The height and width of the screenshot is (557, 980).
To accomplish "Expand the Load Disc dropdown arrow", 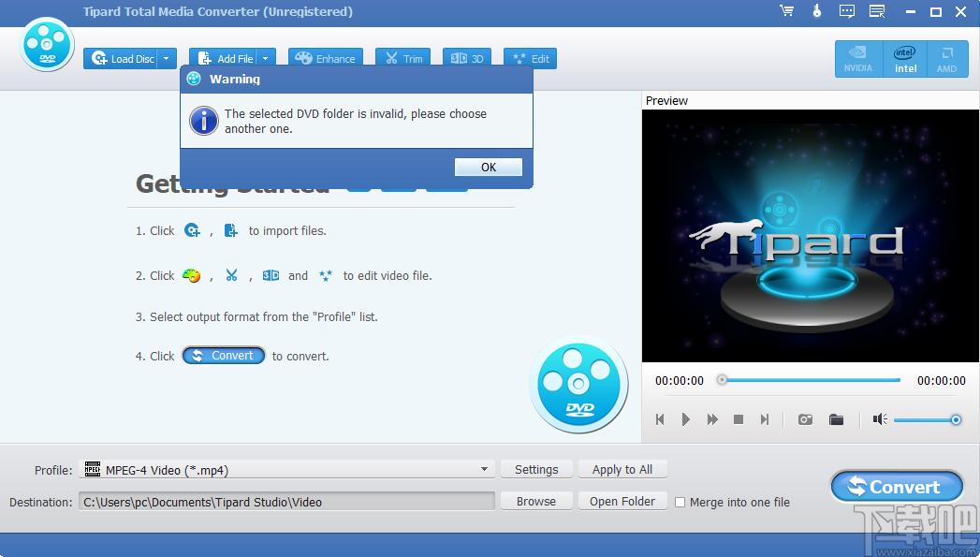I will (167, 59).
